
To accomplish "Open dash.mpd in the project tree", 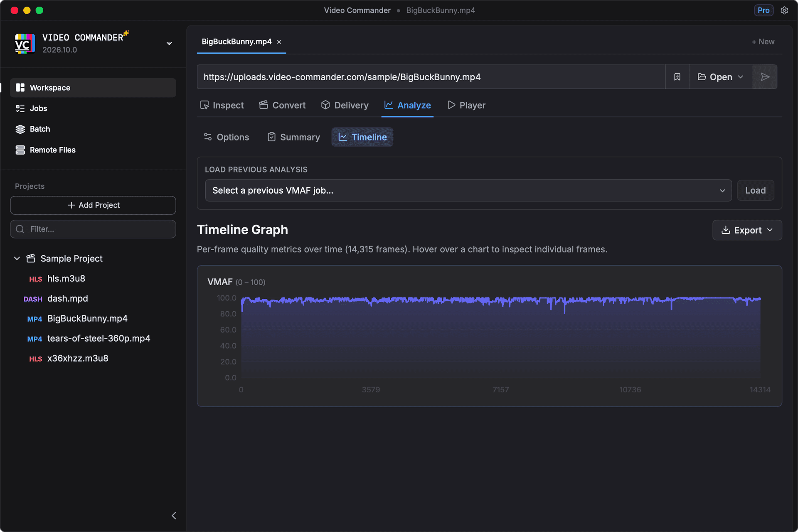I will click(x=68, y=298).
